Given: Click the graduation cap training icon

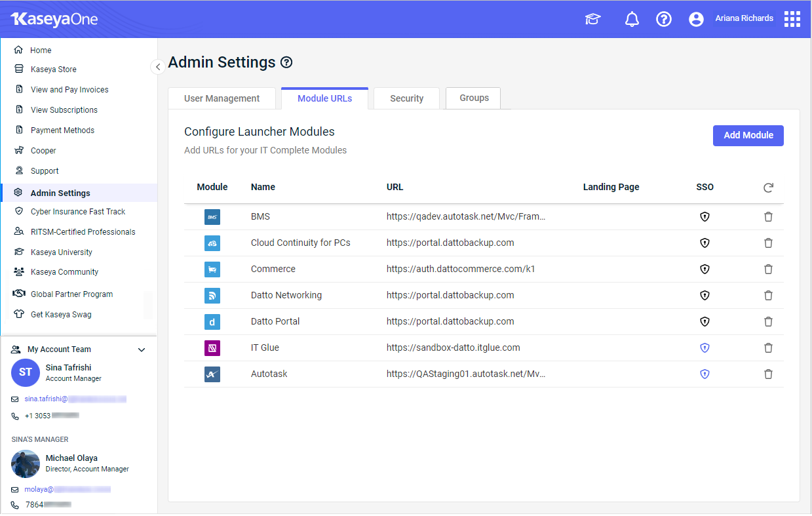Looking at the screenshot, I should coord(592,19).
